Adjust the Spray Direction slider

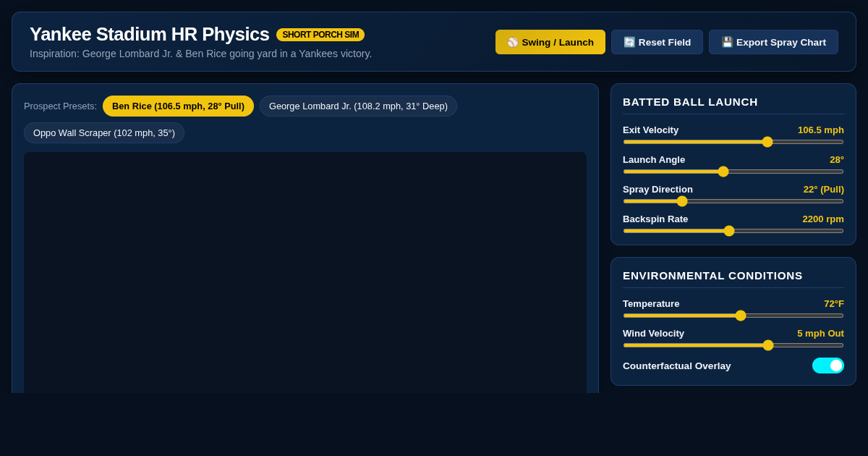733,201
